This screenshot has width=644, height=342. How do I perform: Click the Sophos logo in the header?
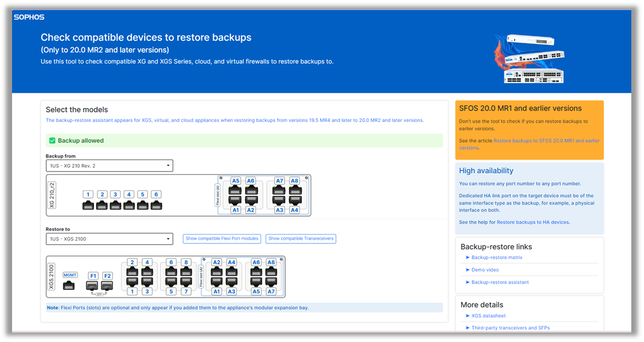click(29, 17)
